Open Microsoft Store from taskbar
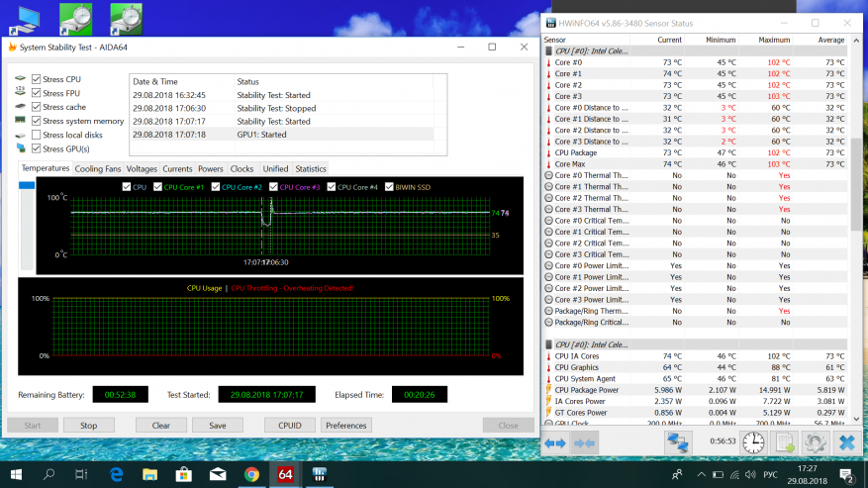 [183, 475]
